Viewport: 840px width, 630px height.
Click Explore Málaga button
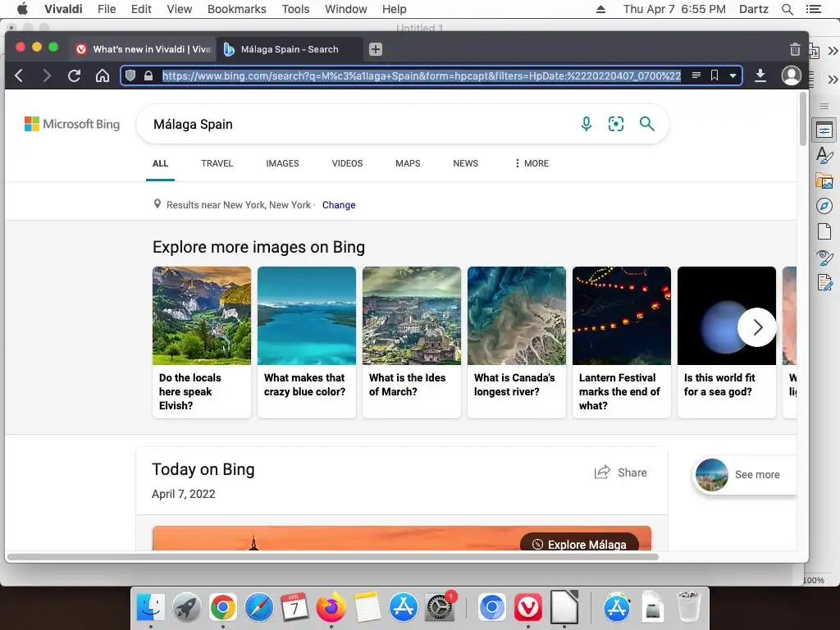click(x=580, y=544)
